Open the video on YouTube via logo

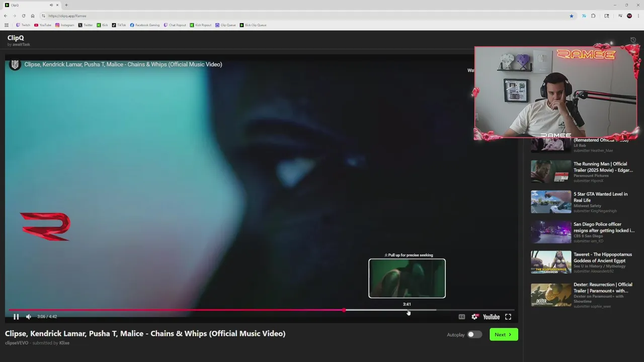[491, 317]
